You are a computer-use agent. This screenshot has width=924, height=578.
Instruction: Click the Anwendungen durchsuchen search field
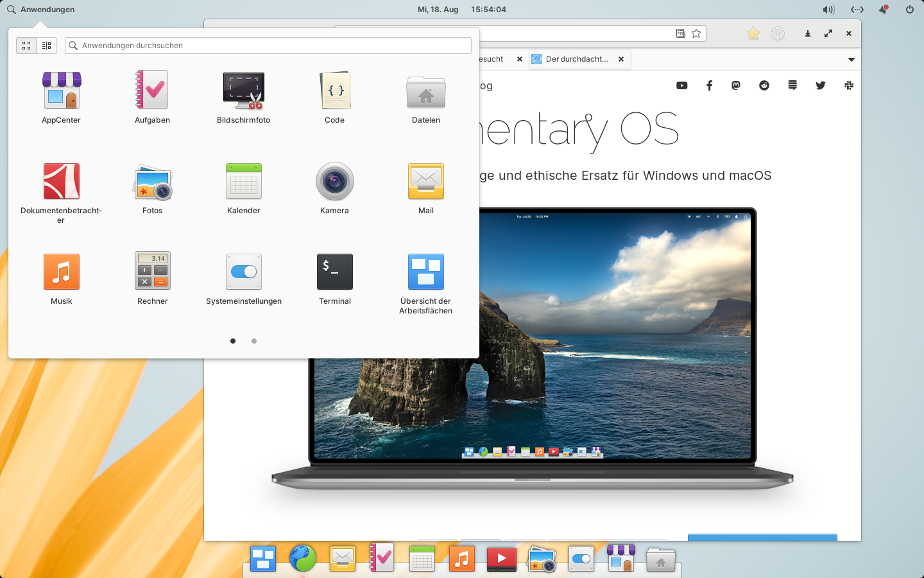pos(268,46)
